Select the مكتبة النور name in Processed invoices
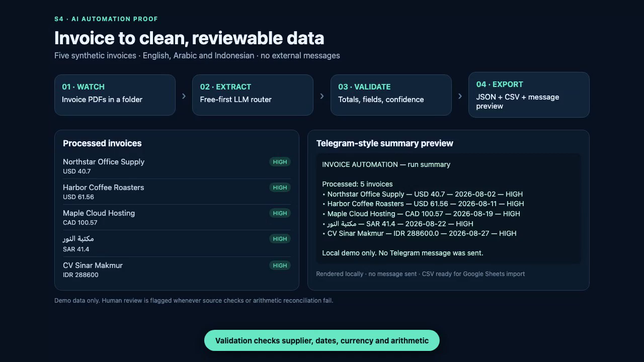 coord(78,239)
